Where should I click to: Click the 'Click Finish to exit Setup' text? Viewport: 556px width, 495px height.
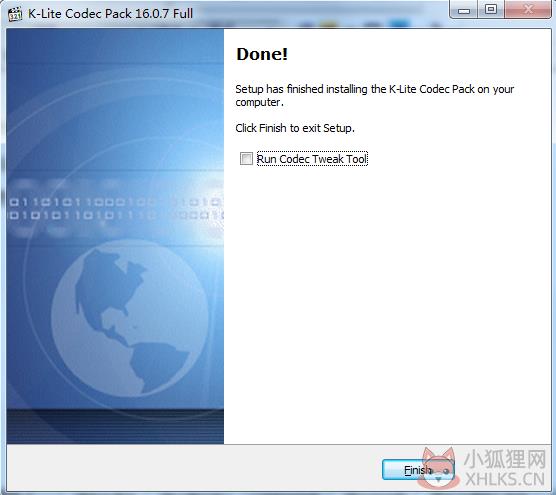click(x=295, y=128)
